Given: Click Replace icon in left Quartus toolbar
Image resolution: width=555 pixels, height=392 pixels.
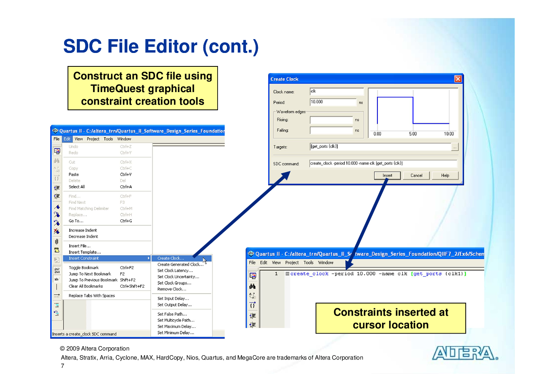Looking at the screenshot, I should point(57,169).
